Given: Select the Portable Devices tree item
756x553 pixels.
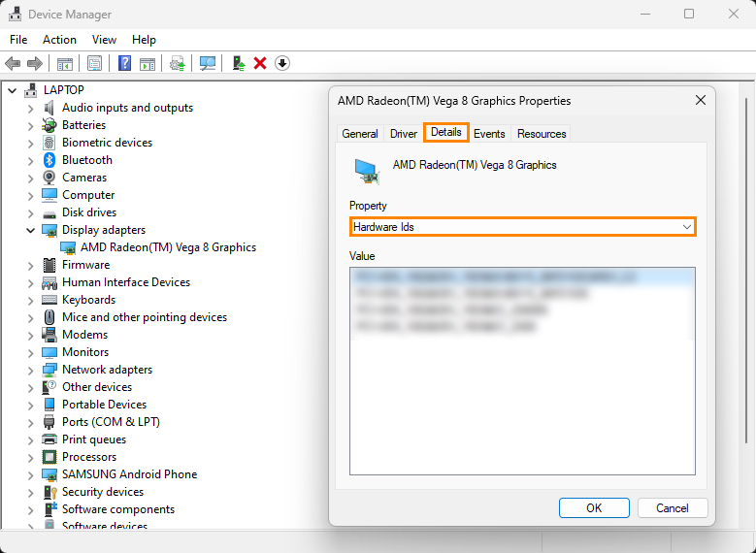Looking at the screenshot, I should coord(104,405).
